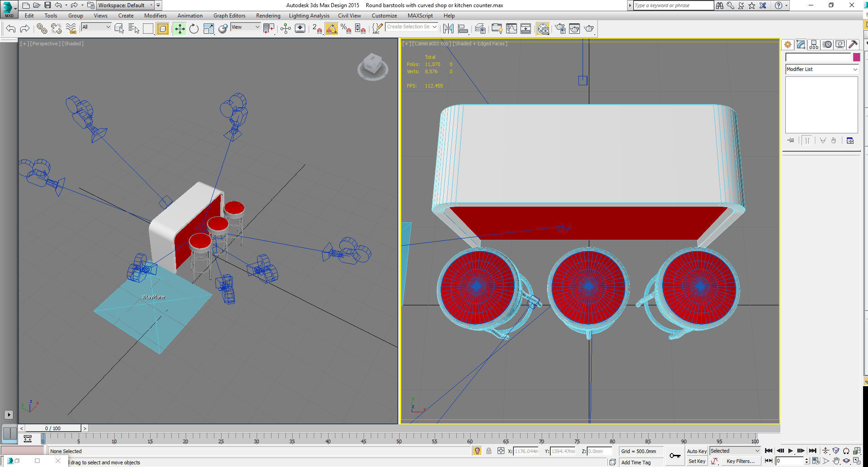Image resolution: width=868 pixels, height=467 pixels.
Task: Toggle Auto Key animation mode
Action: click(697, 451)
